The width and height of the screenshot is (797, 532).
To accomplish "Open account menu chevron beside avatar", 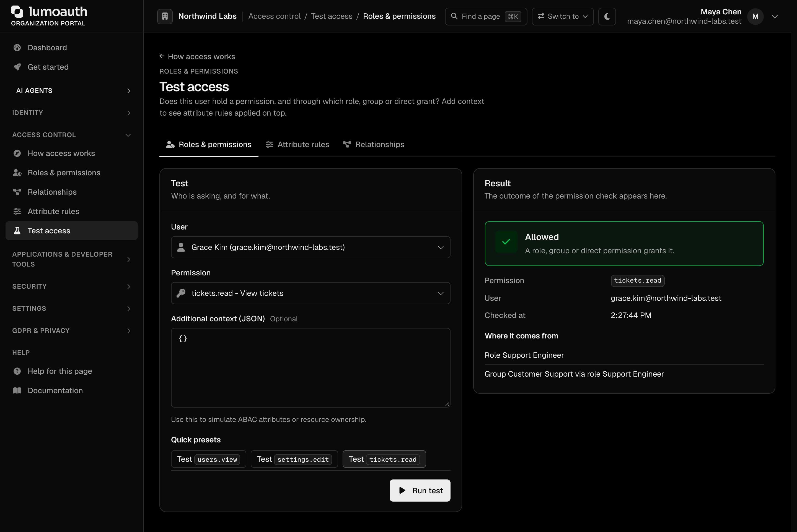I will (775, 17).
